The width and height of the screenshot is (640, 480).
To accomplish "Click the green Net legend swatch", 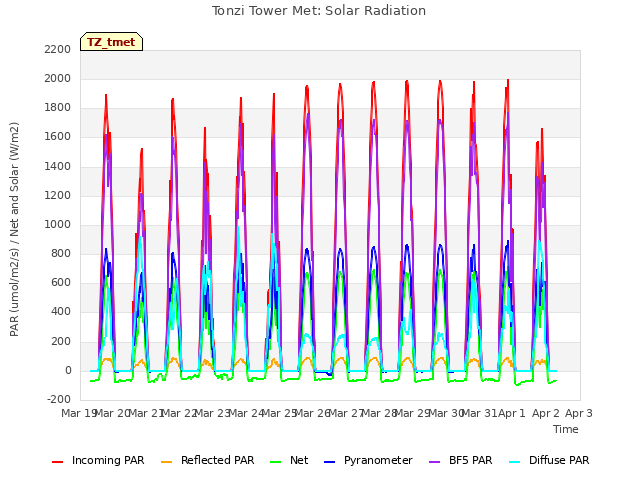I will click(x=276, y=462).
